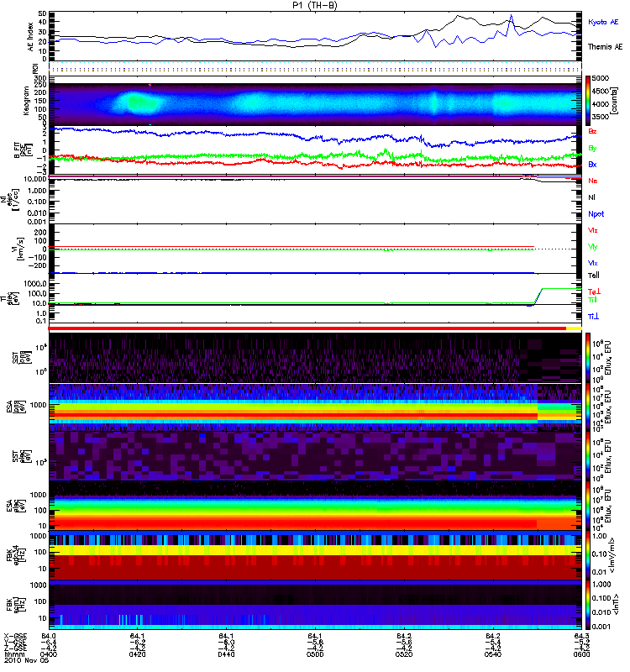This screenshot has width=630, height=672.
Task: Click the 0520 time tick label
Action: [404, 654]
